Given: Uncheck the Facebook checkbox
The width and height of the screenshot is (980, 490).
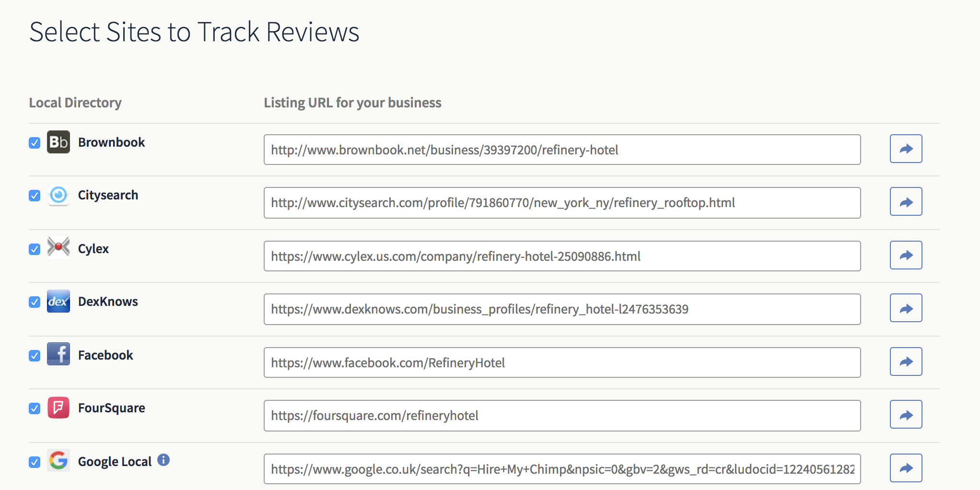Looking at the screenshot, I should (x=35, y=356).
